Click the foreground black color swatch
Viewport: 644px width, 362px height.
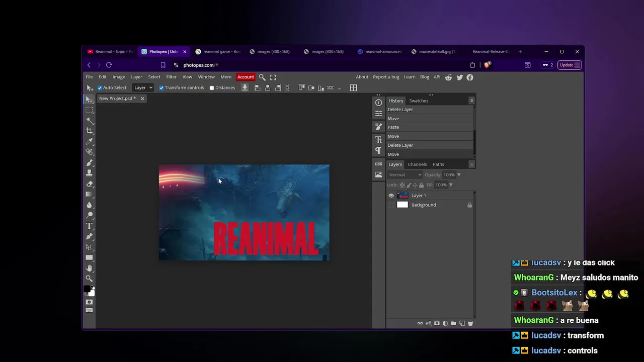87,290
